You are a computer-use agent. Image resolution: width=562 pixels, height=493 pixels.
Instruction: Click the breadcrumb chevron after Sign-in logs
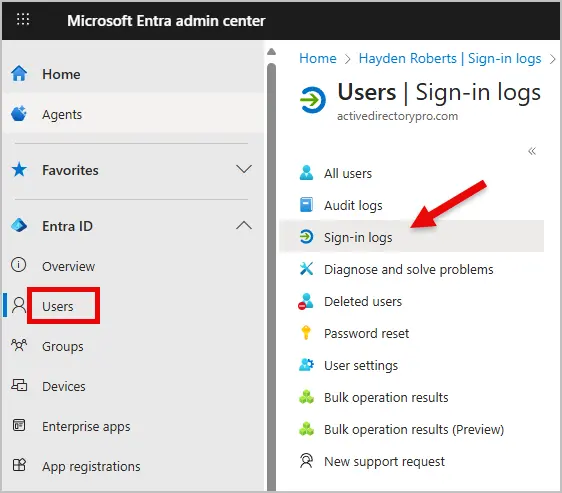pos(553,59)
